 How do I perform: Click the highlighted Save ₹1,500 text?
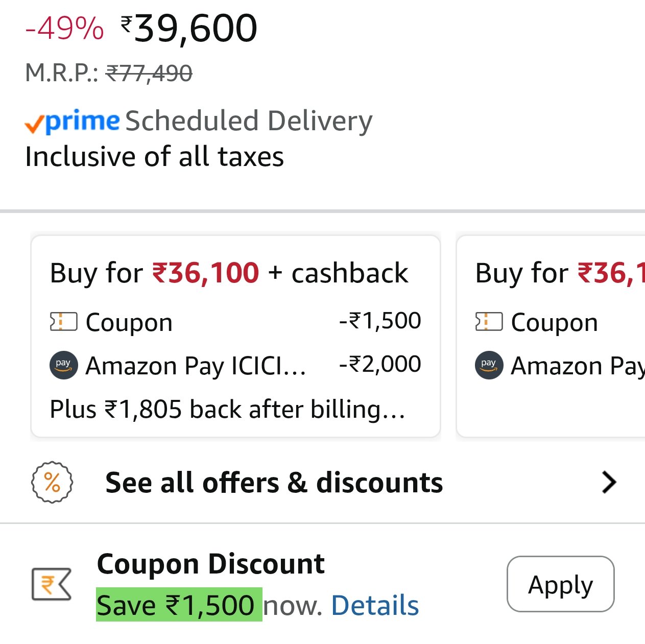click(x=179, y=606)
